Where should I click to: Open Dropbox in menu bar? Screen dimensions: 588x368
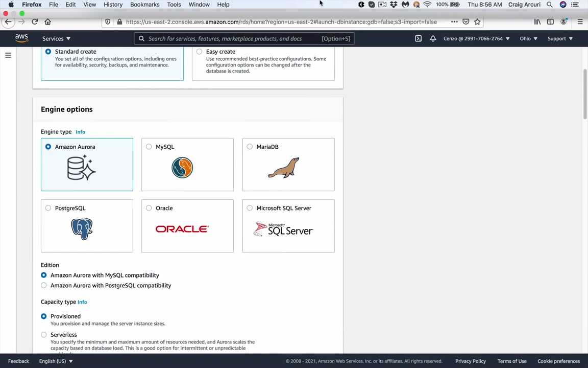point(394,5)
